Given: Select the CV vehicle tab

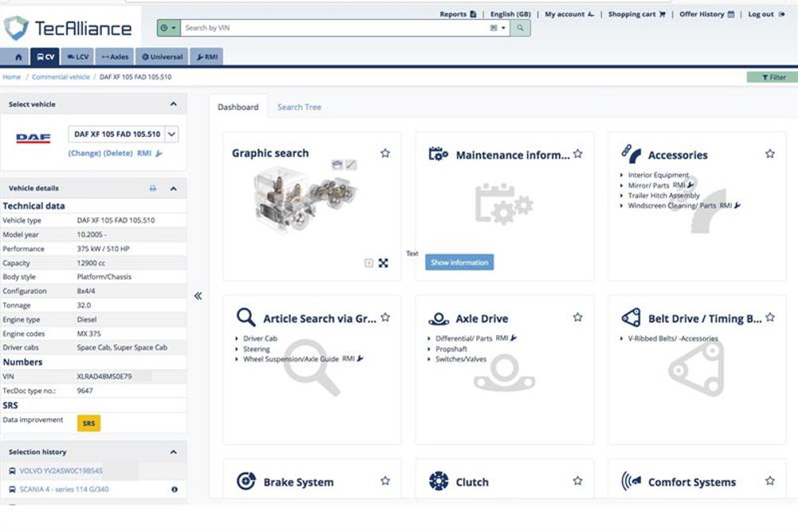Looking at the screenshot, I should (x=45, y=57).
